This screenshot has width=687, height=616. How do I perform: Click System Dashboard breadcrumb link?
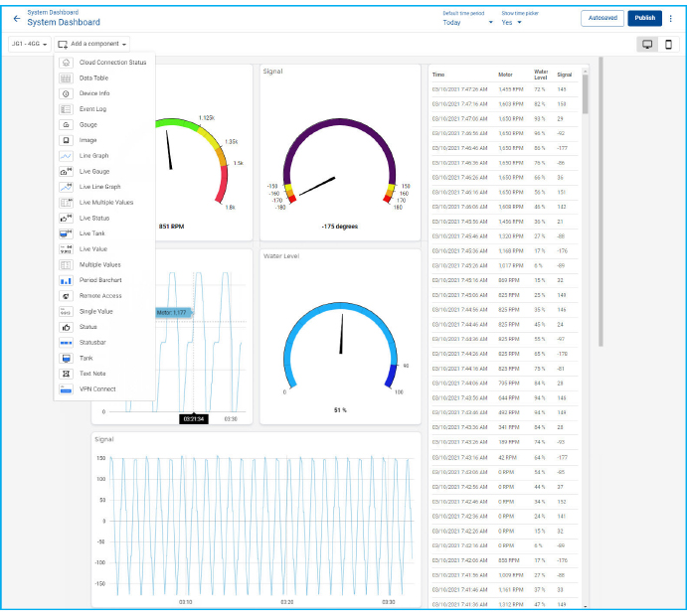(53, 12)
